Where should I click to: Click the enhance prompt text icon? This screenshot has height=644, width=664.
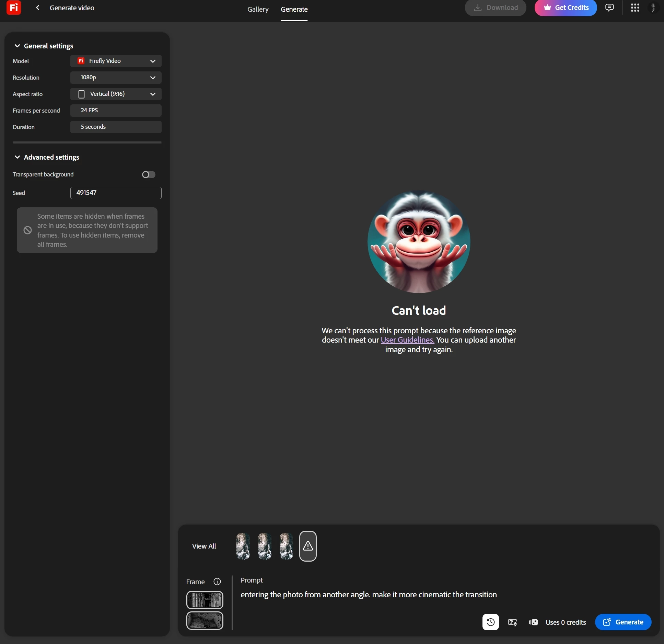(512, 622)
